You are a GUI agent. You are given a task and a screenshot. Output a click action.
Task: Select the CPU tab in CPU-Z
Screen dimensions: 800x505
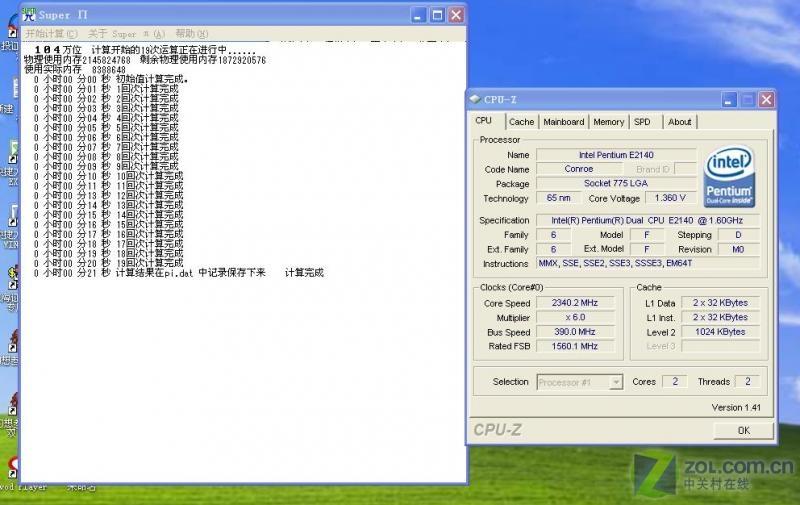483,121
